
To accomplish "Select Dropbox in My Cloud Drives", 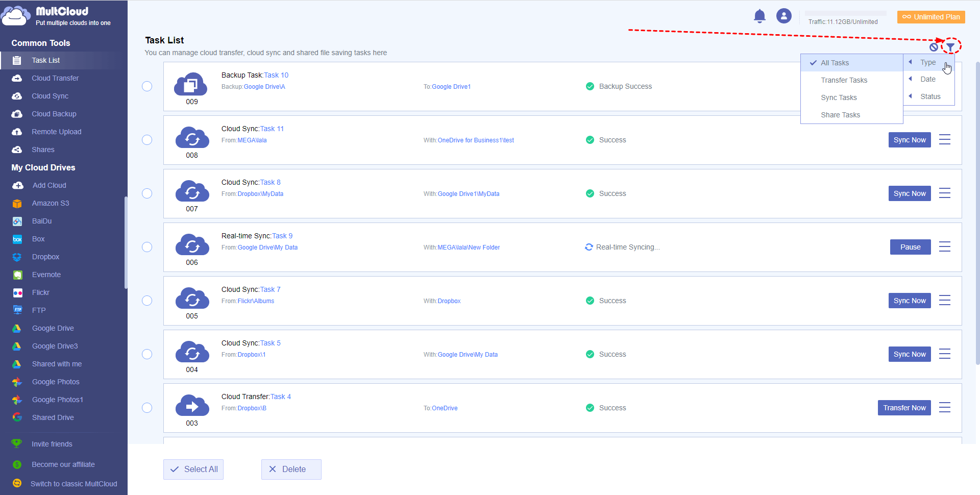I will (45, 257).
